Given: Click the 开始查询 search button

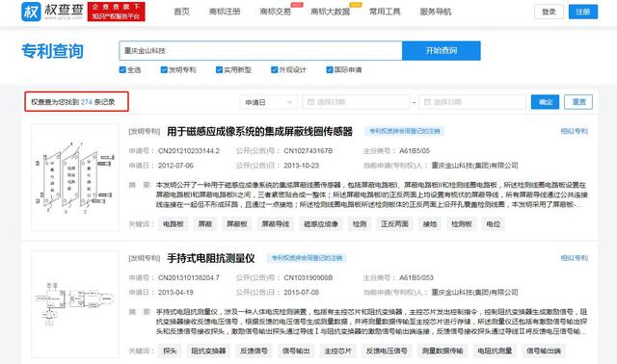Looking at the screenshot, I should click(442, 51).
